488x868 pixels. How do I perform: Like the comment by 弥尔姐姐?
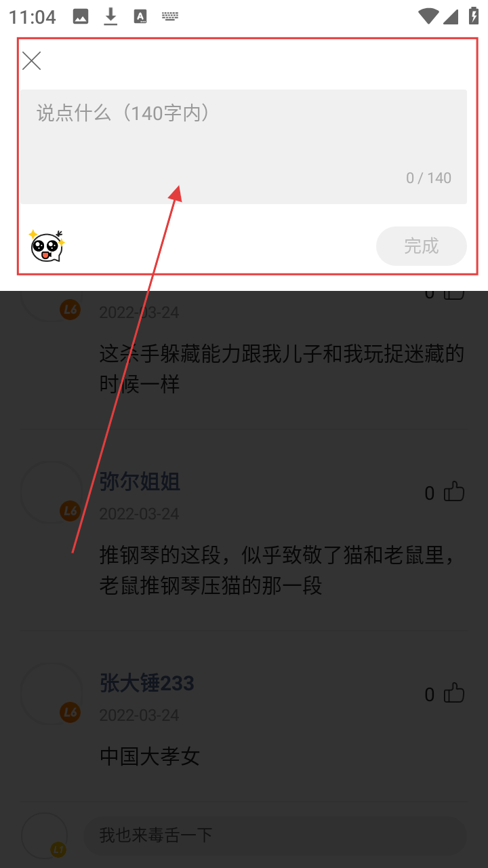(x=454, y=492)
